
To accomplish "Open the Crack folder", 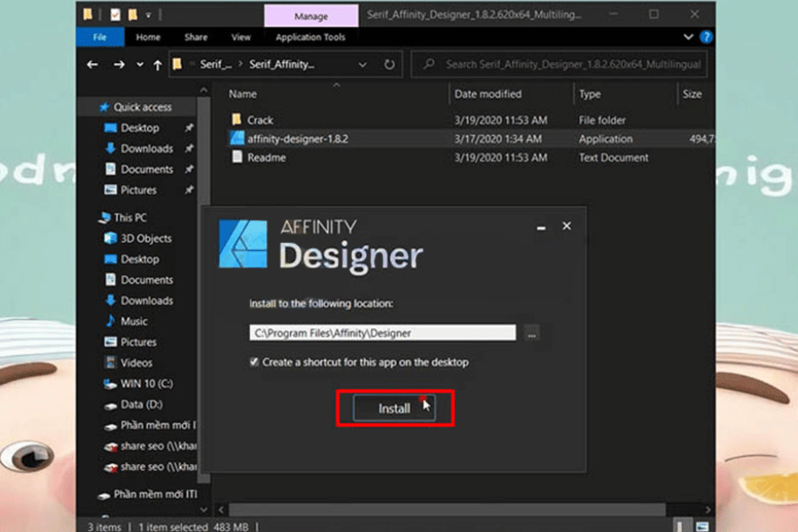I will pos(260,120).
